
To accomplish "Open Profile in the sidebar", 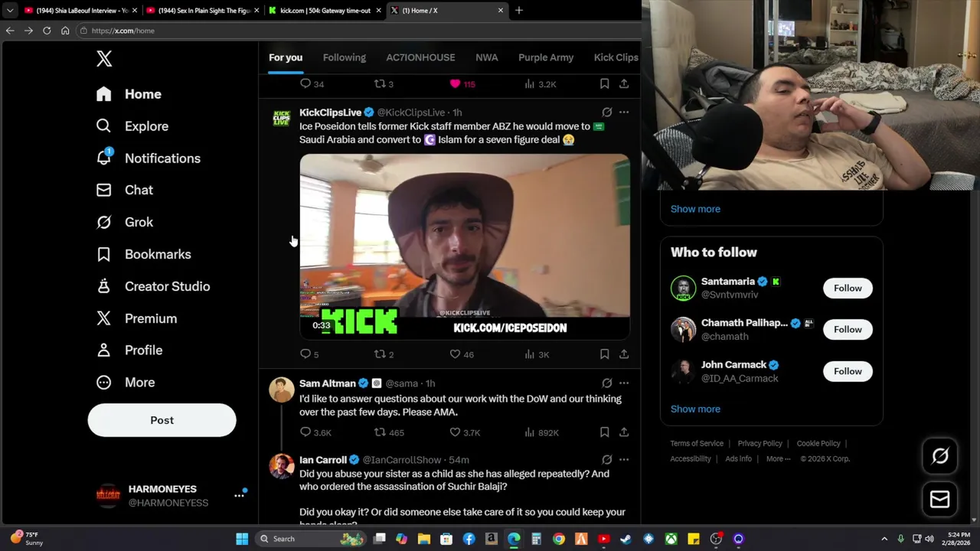I will coord(129,350).
